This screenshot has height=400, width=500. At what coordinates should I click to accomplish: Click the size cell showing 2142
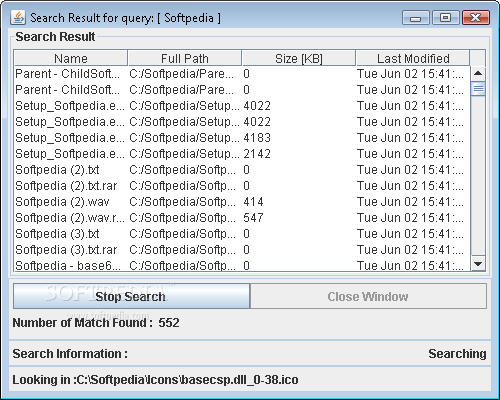point(257,154)
